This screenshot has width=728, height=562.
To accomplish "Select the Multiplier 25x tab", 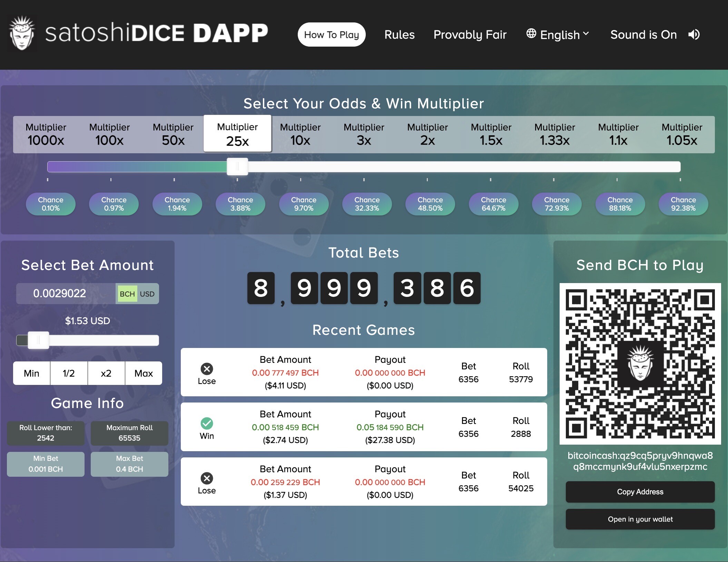I will click(x=237, y=134).
